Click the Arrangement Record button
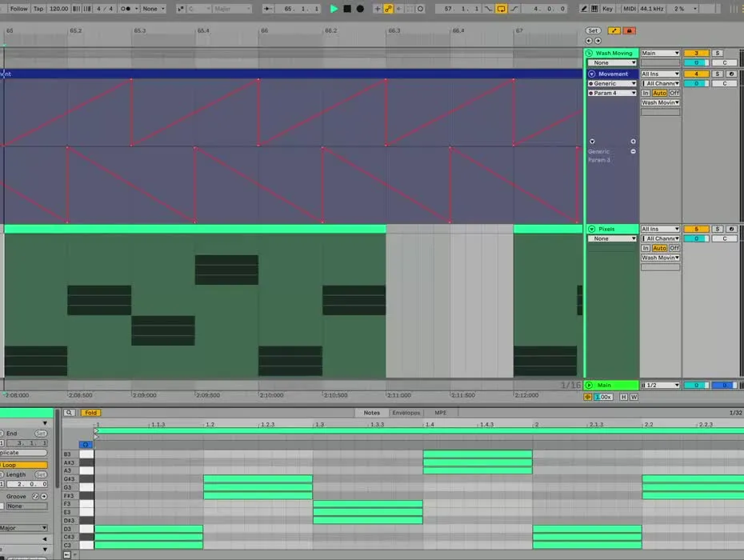Viewport: 744px width, 560px height. point(360,9)
